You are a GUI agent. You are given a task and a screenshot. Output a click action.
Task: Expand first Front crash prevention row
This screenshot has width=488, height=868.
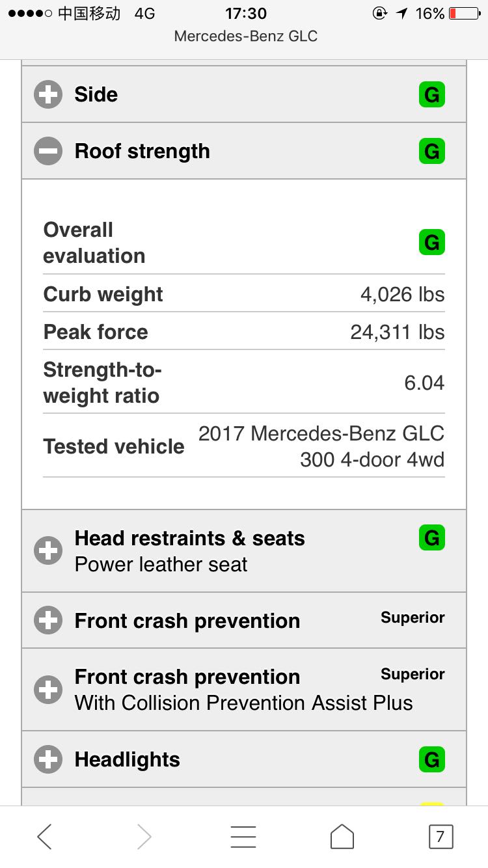click(48, 621)
